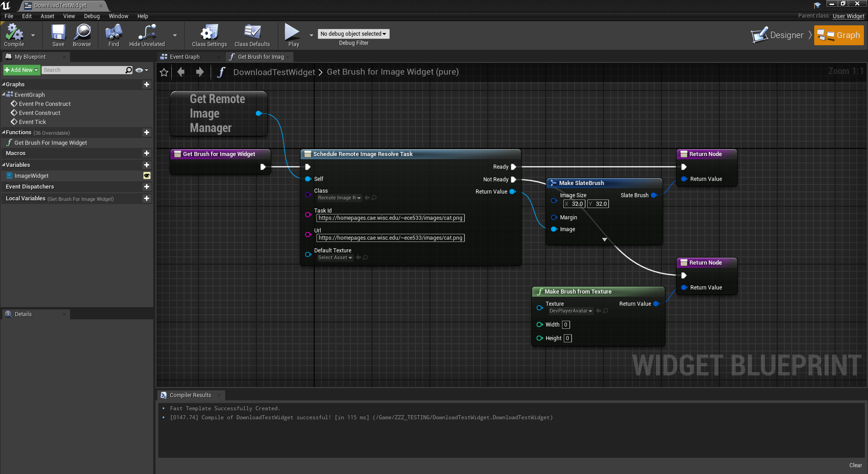Click the My Blueprint search field

coord(84,70)
